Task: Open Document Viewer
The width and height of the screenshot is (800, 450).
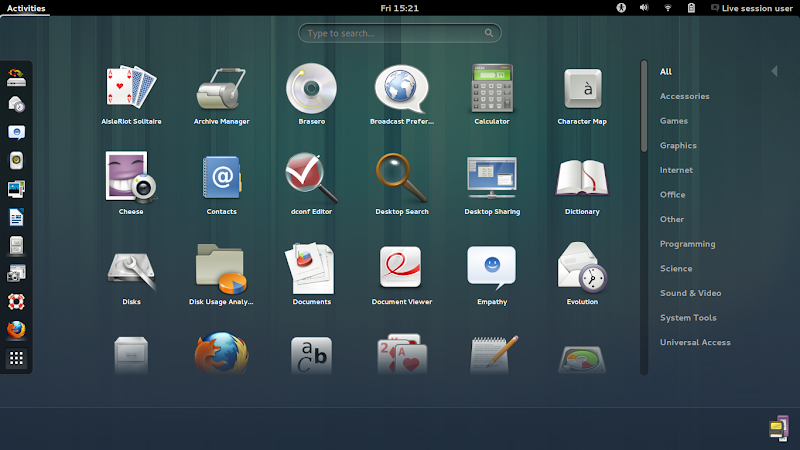Action: 402,274
